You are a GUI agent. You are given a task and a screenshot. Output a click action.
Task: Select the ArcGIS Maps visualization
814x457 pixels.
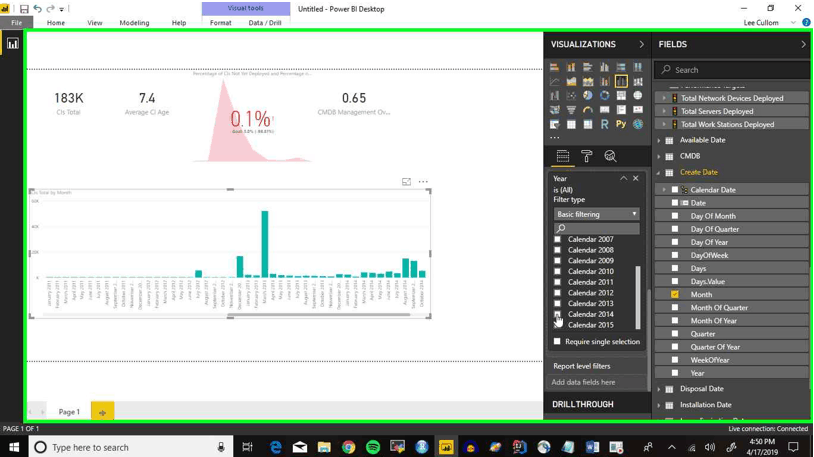(x=637, y=124)
